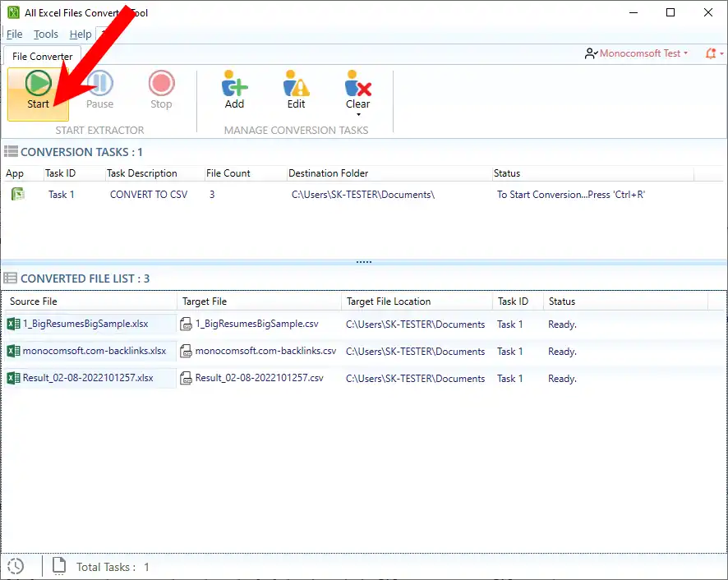
Task: Open the Tools menu
Action: click(x=45, y=35)
